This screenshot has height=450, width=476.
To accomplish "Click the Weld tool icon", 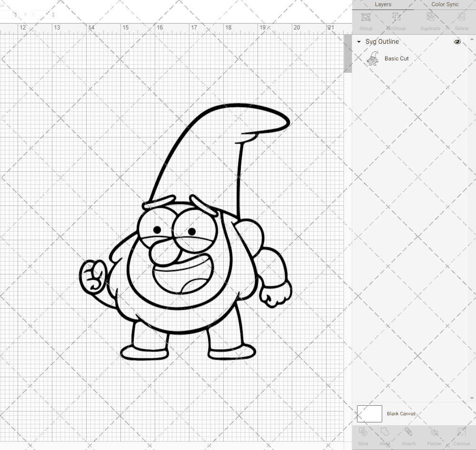I will click(x=385, y=432).
